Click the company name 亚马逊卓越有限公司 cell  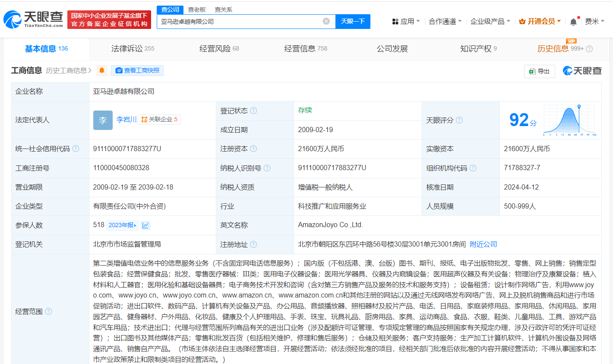point(124,92)
